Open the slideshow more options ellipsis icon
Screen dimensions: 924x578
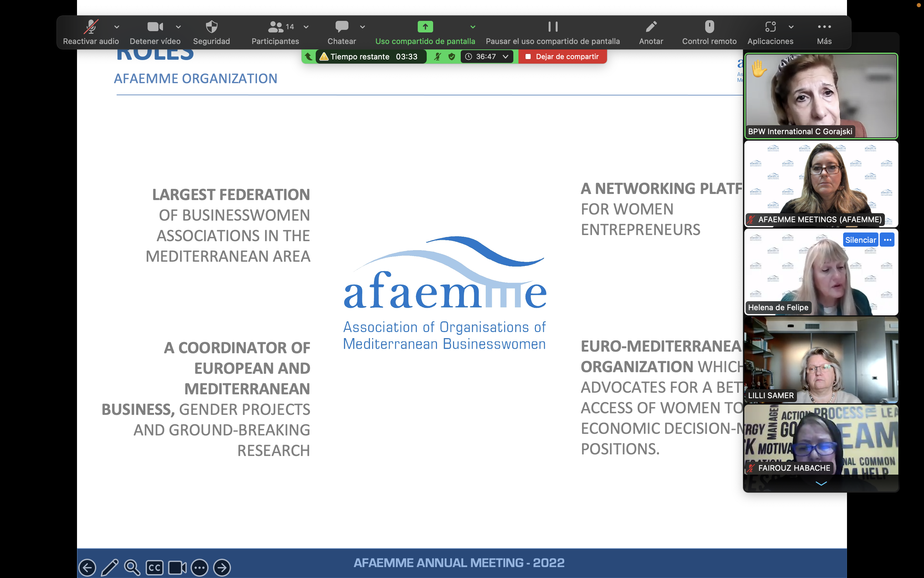pos(200,568)
